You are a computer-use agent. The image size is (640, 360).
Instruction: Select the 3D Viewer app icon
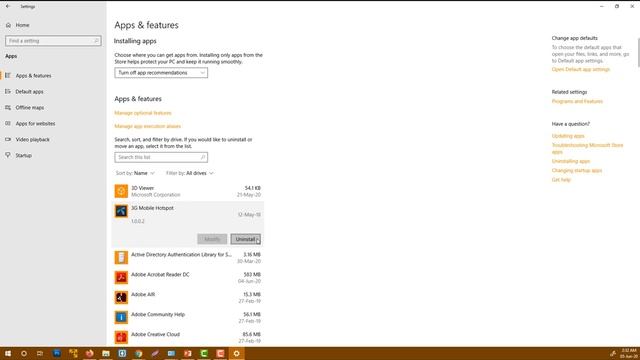121,191
